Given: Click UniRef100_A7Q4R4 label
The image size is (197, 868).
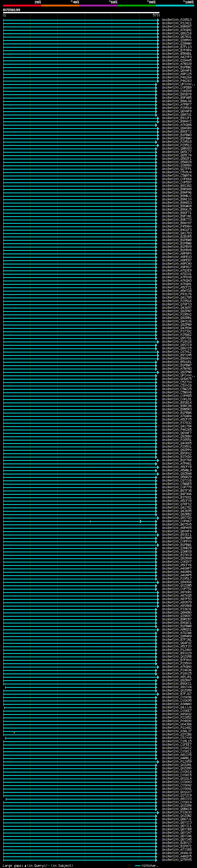Looking at the screenshot, I should [x=176, y=416].
